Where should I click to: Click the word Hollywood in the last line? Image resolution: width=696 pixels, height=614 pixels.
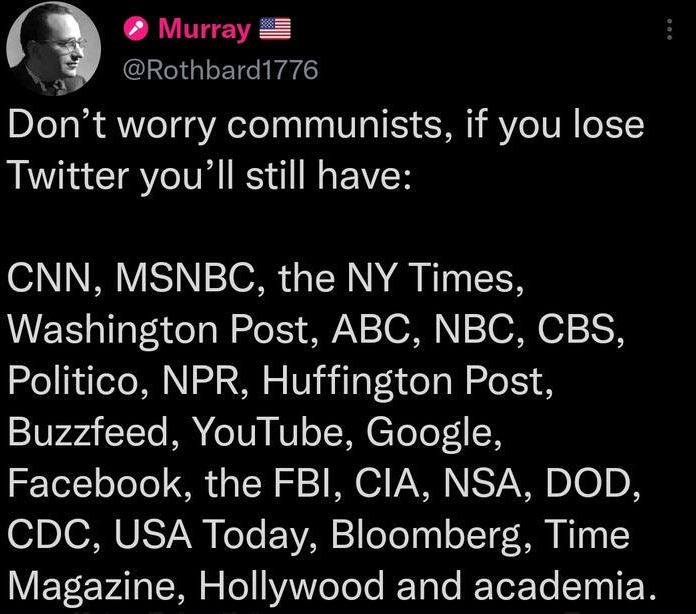coord(292,586)
